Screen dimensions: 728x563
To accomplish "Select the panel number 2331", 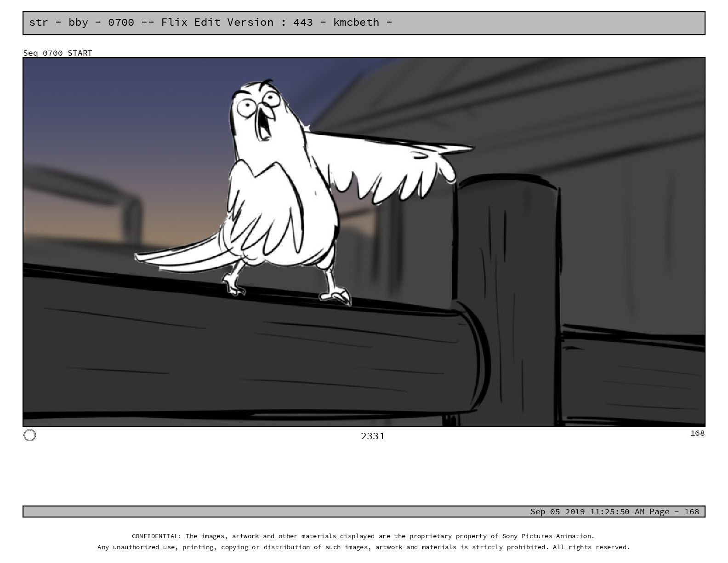I will point(373,436).
